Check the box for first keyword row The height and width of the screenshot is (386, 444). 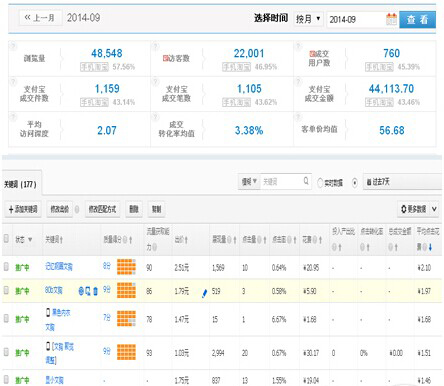point(6,267)
